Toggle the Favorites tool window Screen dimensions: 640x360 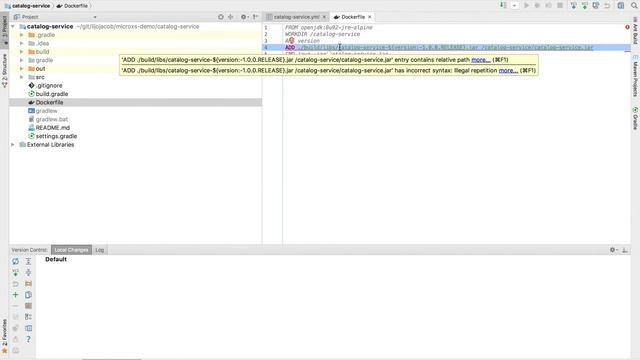coord(4,336)
